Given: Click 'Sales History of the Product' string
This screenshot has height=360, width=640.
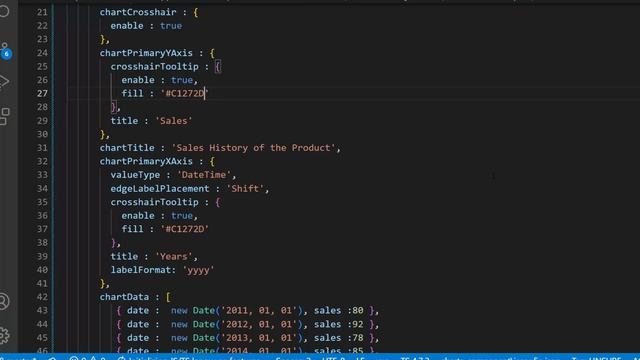Looking at the screenshot, I should [253, 148].
